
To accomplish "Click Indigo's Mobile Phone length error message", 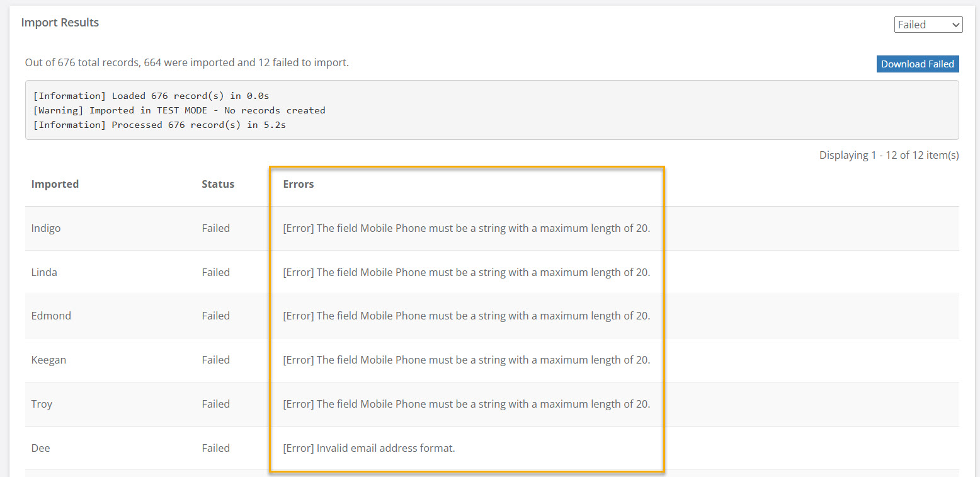I will click(x=467, y=228).
